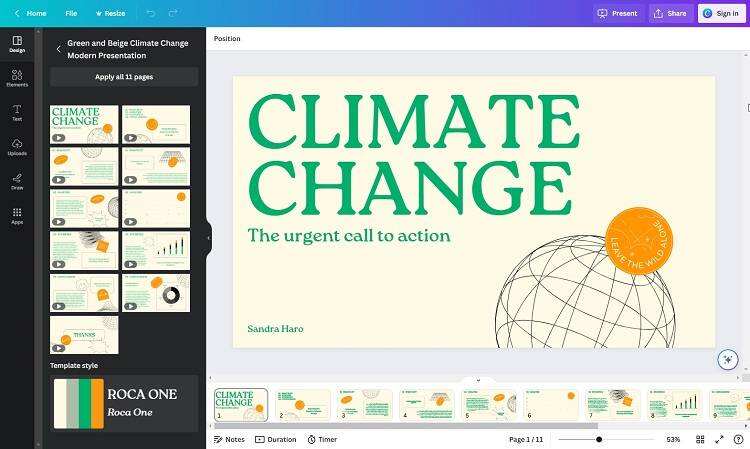Enter fullscreen with the expand icon

point(719,439)
